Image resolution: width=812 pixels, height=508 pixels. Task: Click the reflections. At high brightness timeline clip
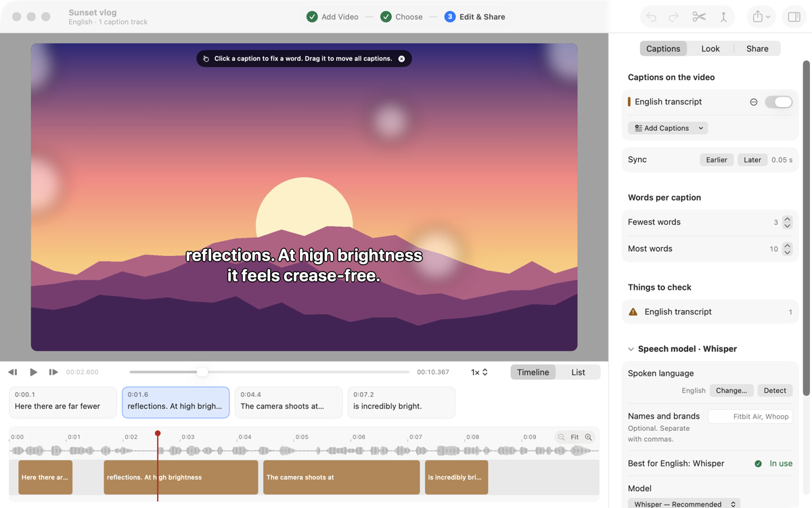click(181, 478)
